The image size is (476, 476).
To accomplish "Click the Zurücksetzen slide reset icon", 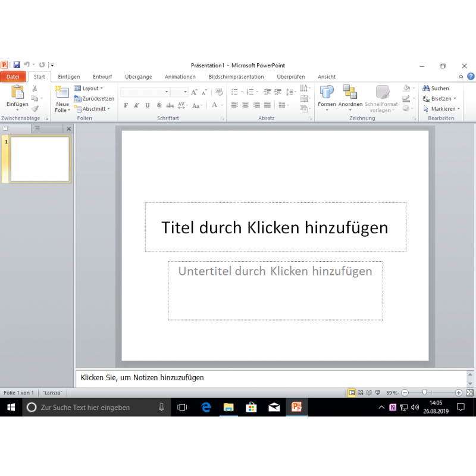I will 78,99.
